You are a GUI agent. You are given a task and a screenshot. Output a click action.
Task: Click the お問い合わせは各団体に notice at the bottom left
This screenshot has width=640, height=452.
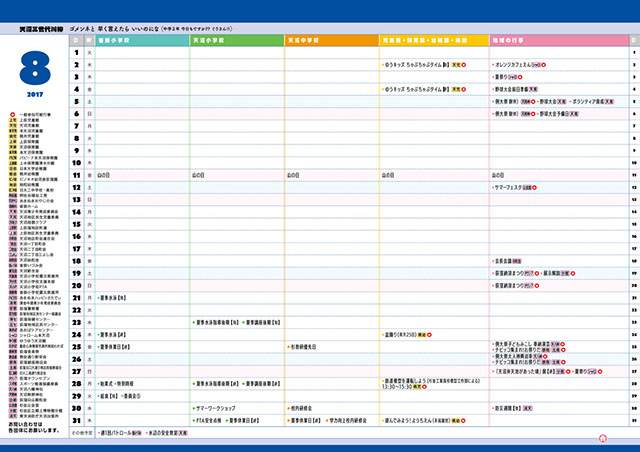point(34,427)
